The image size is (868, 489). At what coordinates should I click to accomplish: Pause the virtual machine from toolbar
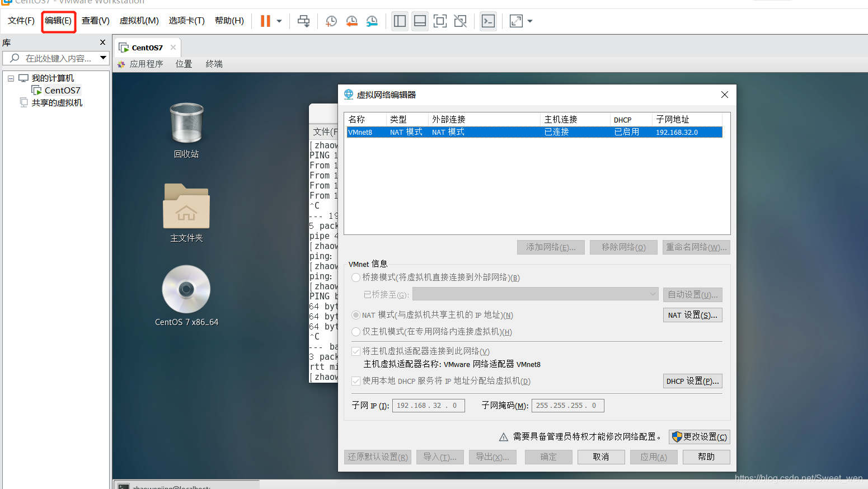[266, 21]
